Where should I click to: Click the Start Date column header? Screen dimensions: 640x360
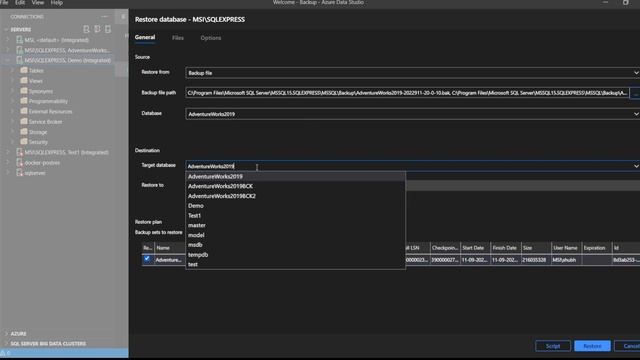pyautogui.click(x=475, y=248)
